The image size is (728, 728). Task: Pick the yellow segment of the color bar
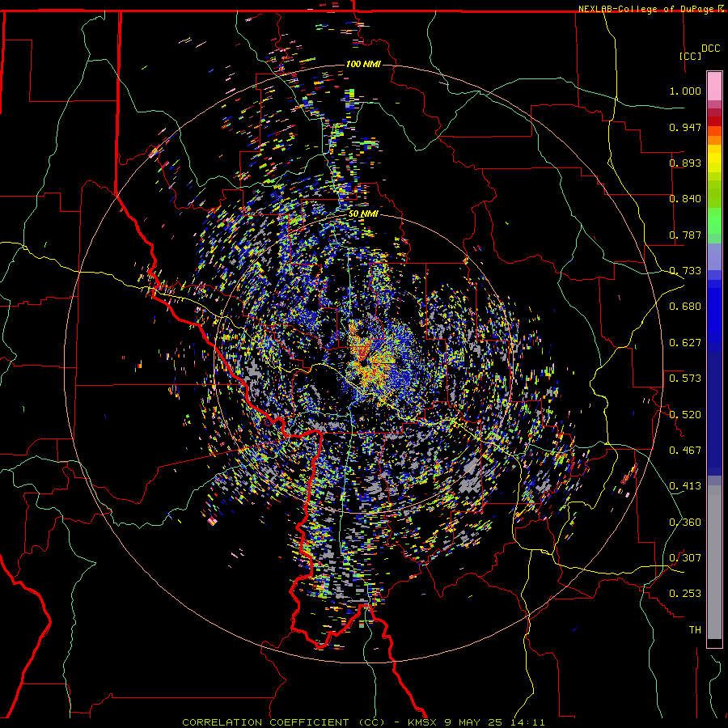[714, 159]
